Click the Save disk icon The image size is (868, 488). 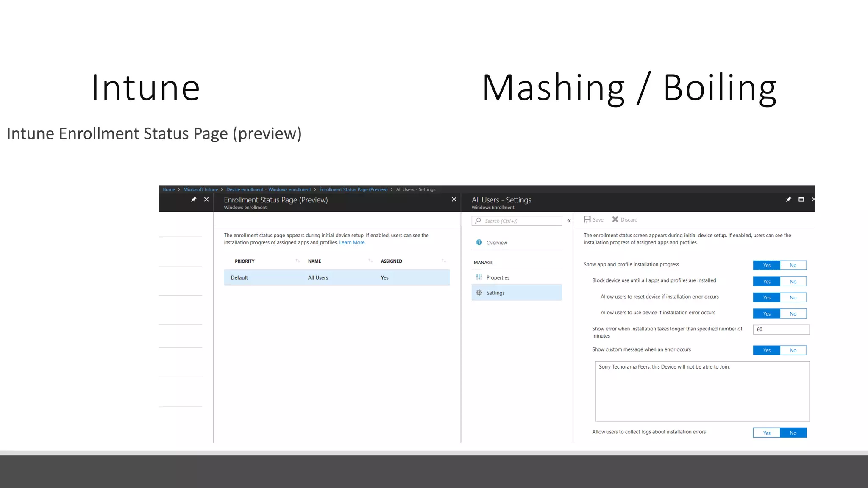pyautogui.click(x=587, y=219)
